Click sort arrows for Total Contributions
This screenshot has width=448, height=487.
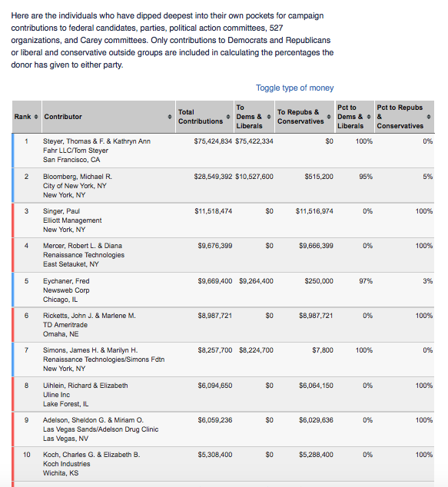pyautogui.click(x=228, y=117)
